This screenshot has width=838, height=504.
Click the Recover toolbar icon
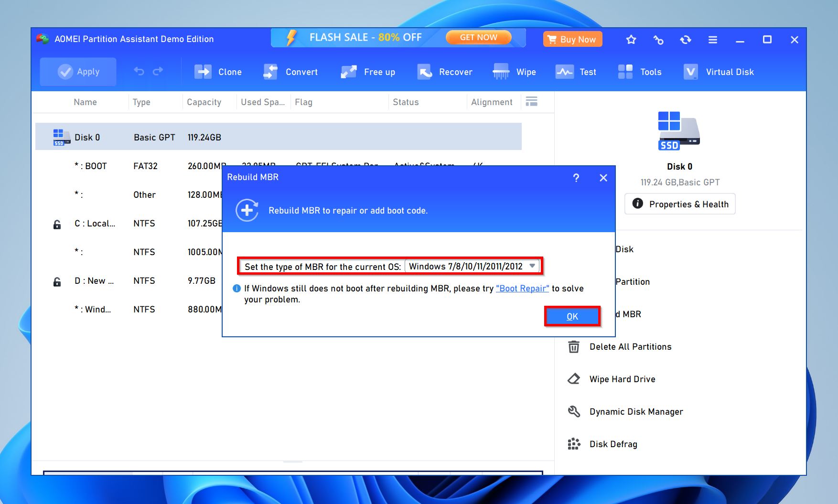click(x=444, y=72)
